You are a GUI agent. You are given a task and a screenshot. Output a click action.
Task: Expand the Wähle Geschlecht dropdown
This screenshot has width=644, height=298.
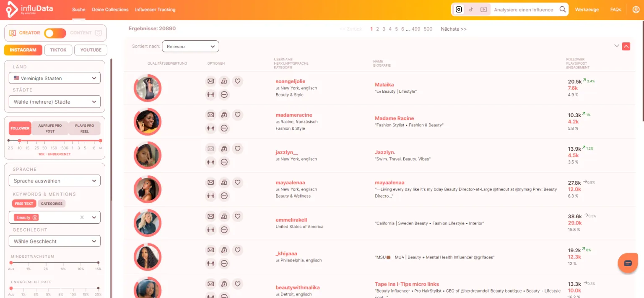[55, 241]
